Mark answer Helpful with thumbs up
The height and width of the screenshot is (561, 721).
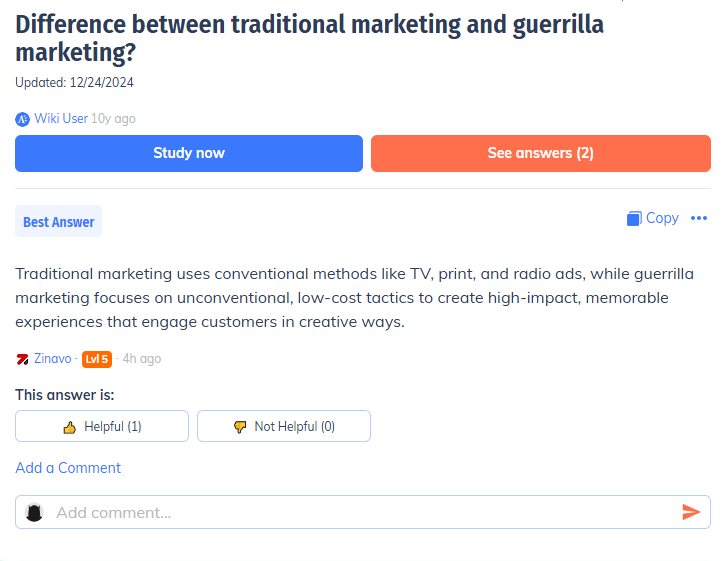(102, 426)
